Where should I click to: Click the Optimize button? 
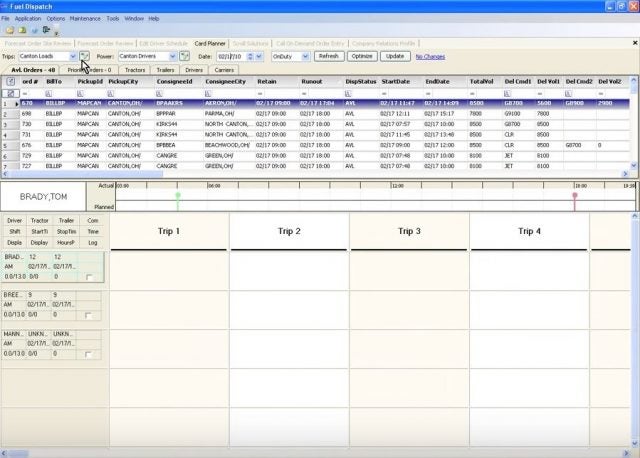tap(362, 56)
